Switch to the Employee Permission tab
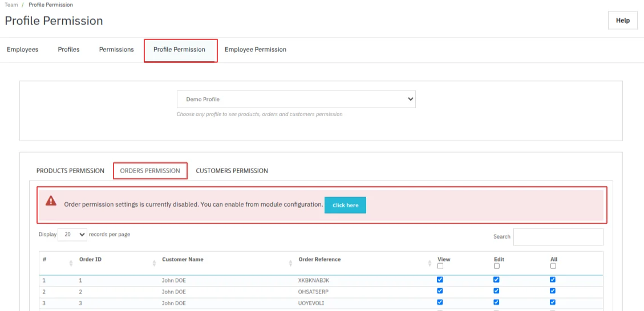This screenshot has height=311, width=644. [x=256, y=50]
